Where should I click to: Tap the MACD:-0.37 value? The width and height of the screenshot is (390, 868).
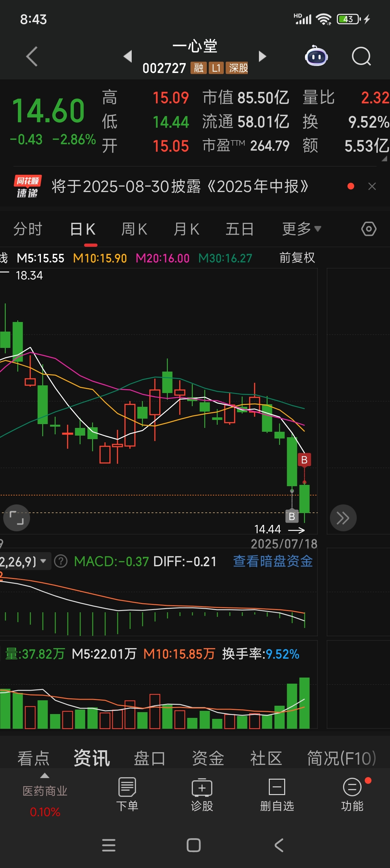point(111,561)
